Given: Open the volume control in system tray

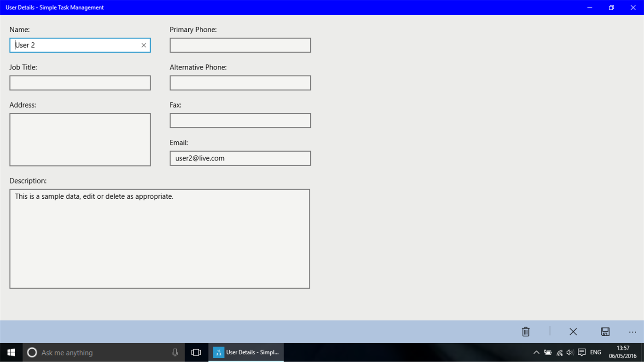Looking at the screenshot, I should 570,352.
